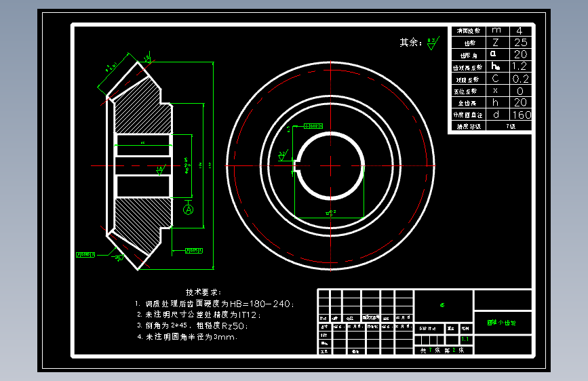The width and height of the screenshot is (588, 381).
Task: Click the roughness symbol on the bore centerline
Action: pyautogui.click(x=161, y=170)
